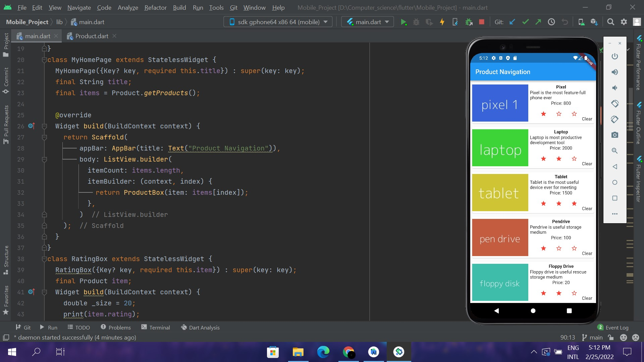Toggle second star on Pendrive card
This screenshot has height=362, width=644.
pyautogui.click(x=559, y=248)
